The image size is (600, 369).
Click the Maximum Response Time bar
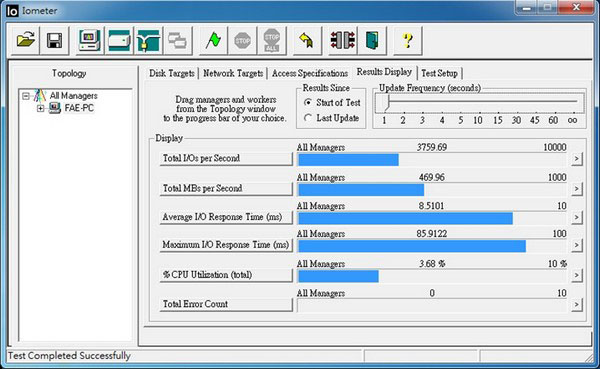(432, 246)
